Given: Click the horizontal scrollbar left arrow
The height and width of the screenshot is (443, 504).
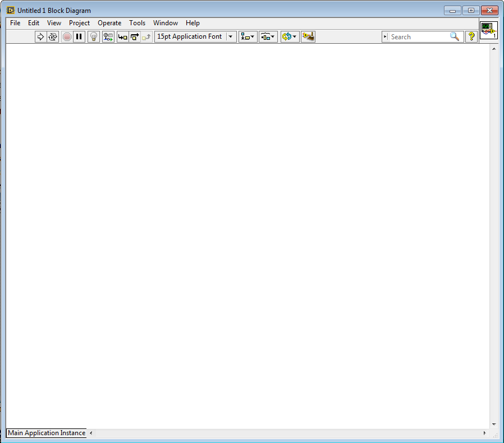Looking at the screenshot, I should point(91,433).
